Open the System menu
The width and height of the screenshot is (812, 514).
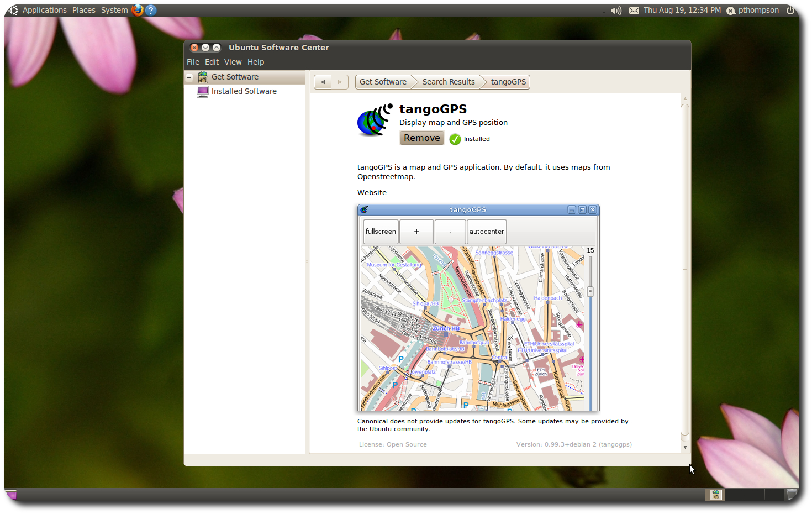click(x=114, y=10)
